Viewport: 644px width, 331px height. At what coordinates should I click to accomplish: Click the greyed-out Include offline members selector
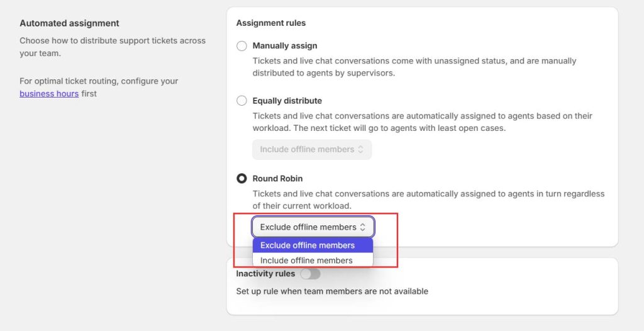click(x=312, y=149)
